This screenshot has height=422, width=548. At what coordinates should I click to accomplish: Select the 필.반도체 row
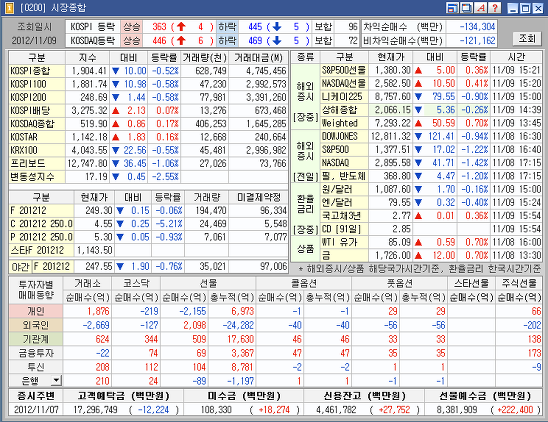(x=431, y=176)
